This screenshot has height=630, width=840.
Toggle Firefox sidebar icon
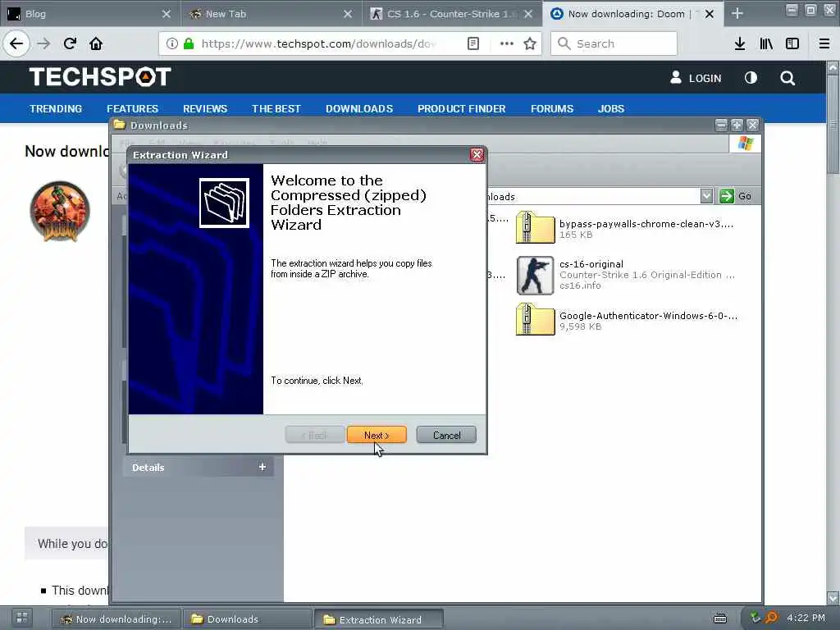pyautogui.click(x=792, y=43)
